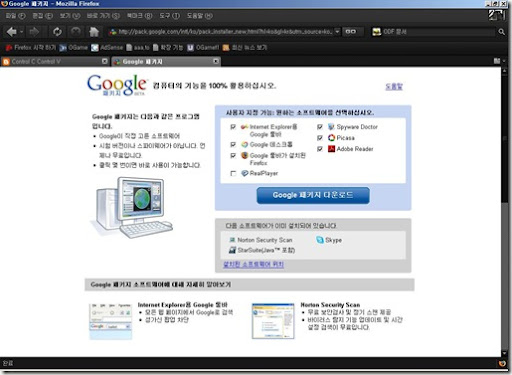Viewport: 512px width, 375px height.
Task: Click the Norton Security Scan screenshot thumbnail
Action: [273, 321]
